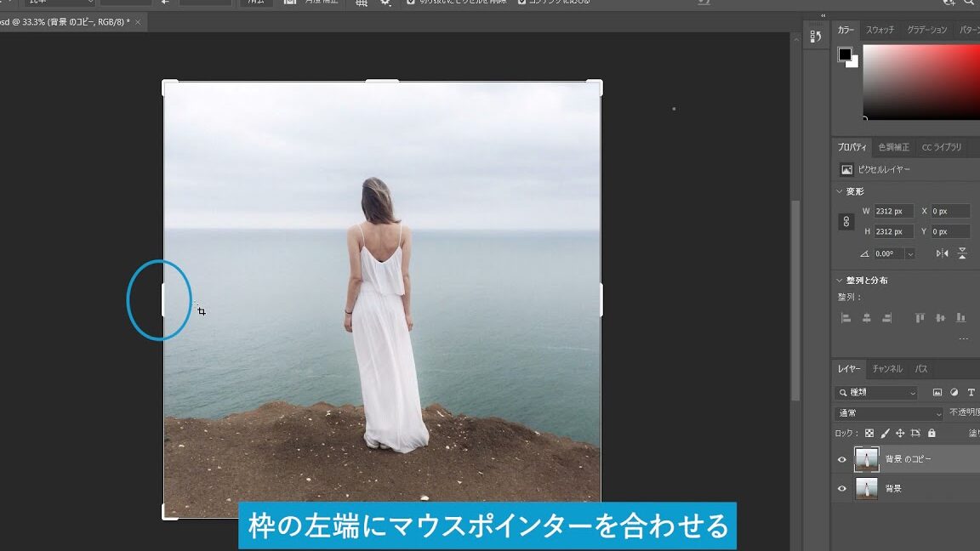
Task: Align horizontal centers
Action: click(866, 318)
